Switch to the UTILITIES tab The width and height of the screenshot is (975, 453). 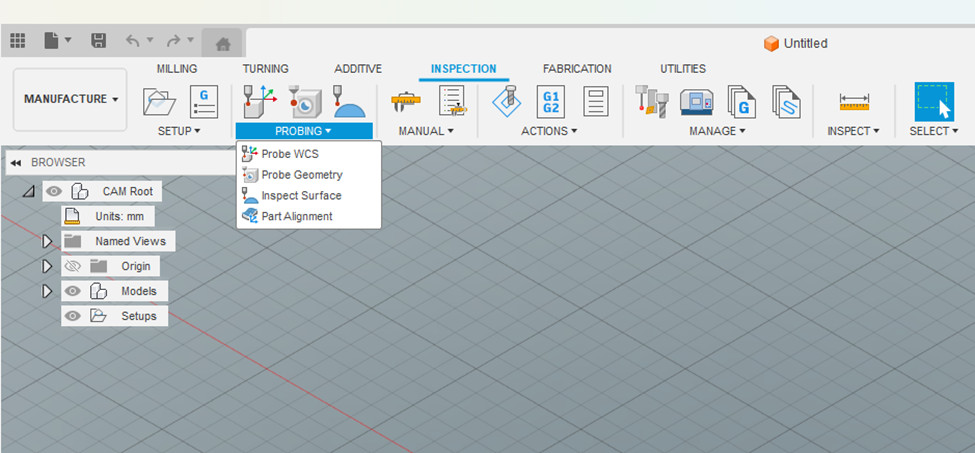[683, 69]
